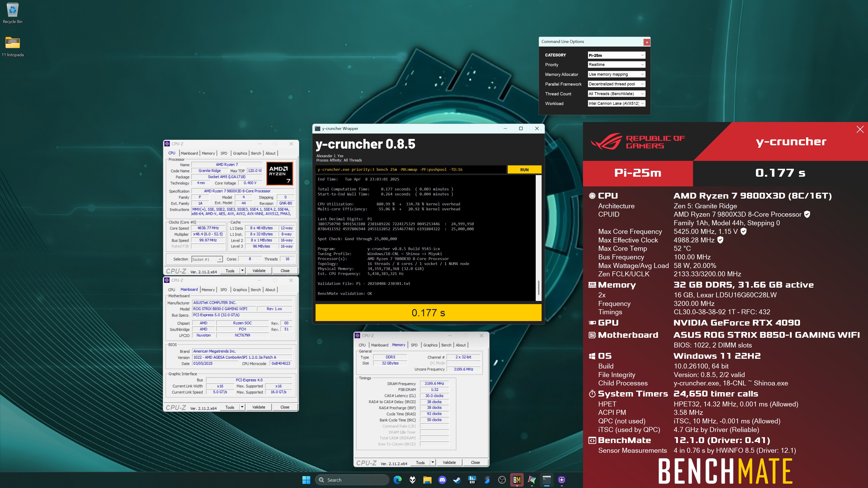868x488 pixels.
Task: Click the 'Spot Check: Good through 25,000,000' line
Action: [x=357, y=239]
